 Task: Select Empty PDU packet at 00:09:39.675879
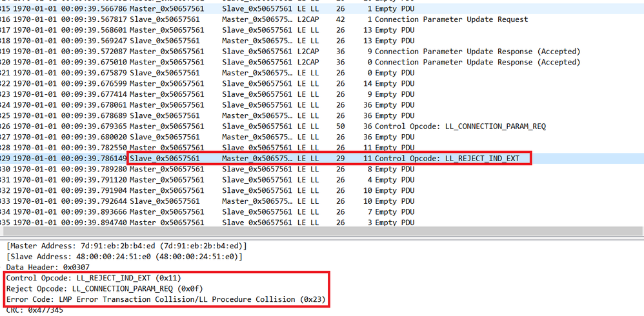[322, 73]
